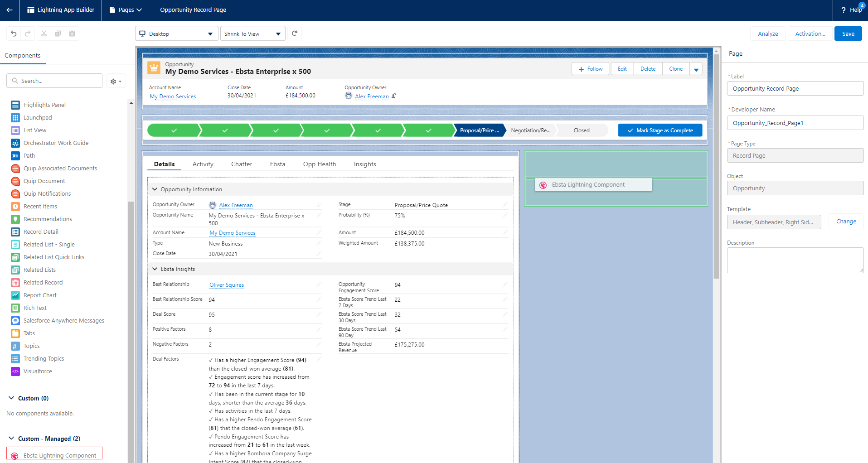868x463 pixels.
Task: Open the Desktop form factor dropdown
Action: 176,34
